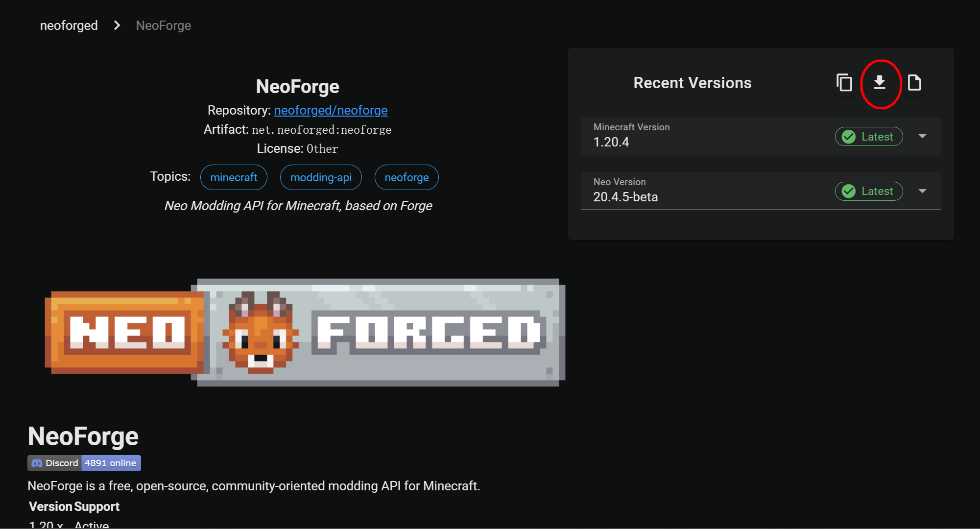Click the NeoForged banner image
This screenshot has width=980, height=529.
(x=305, y=333)
